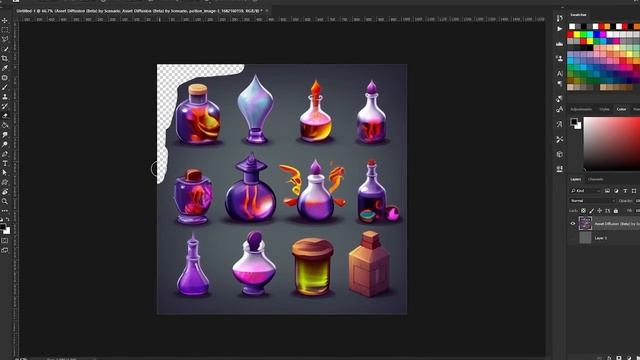The width and height of the screenshot is (640, 360).
Task: Pick the pure red swatch
Action: [570, 35]
